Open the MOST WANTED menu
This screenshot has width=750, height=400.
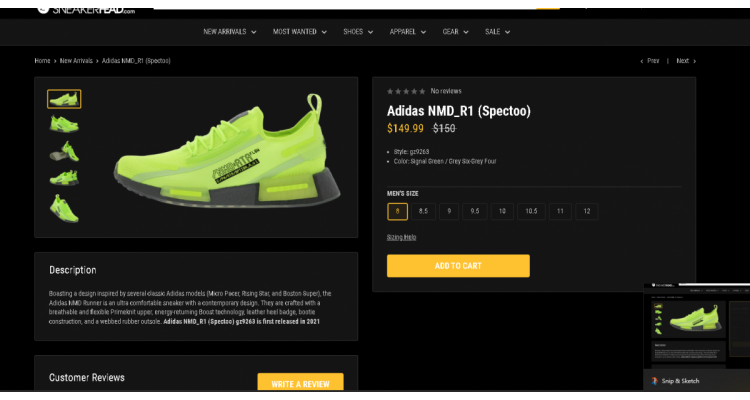tap(295, 32)
